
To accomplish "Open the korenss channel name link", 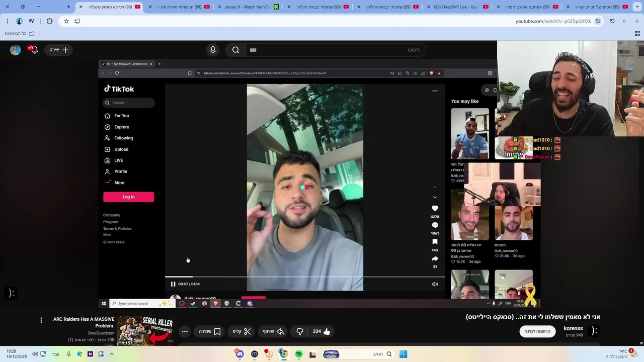I will [x=573, y=328].
